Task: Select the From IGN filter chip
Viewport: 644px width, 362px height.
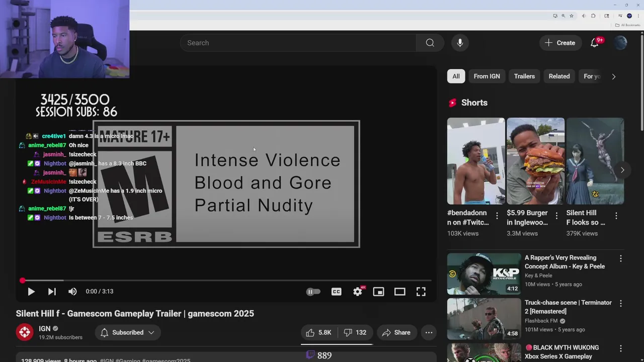Action: [x=487, y=76]
